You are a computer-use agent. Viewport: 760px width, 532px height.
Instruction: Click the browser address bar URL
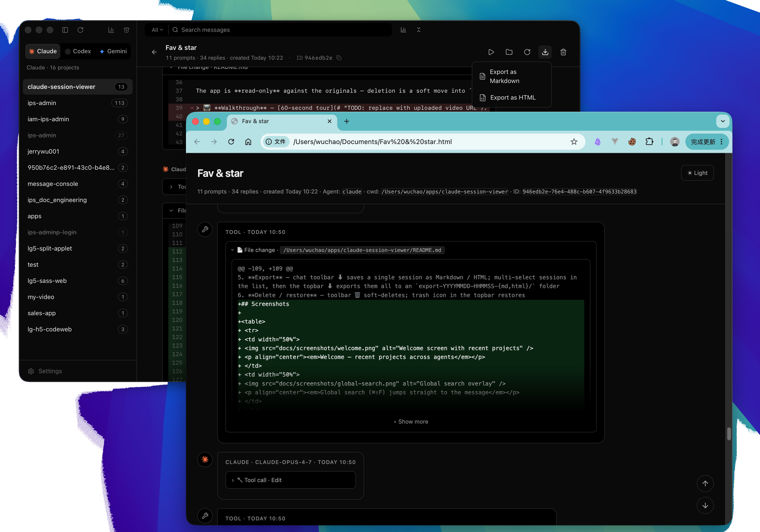(372, 142)
